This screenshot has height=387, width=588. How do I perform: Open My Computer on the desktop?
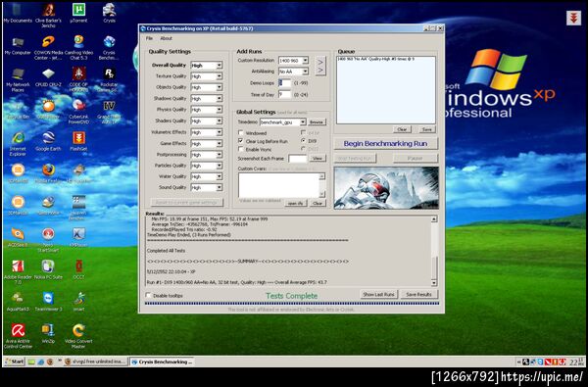tap(18, 45)
